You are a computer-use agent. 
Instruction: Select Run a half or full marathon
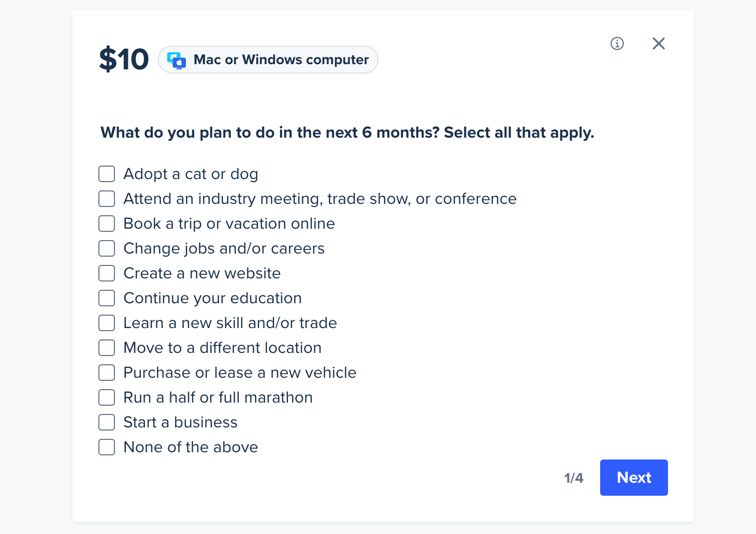click(107, 397)
